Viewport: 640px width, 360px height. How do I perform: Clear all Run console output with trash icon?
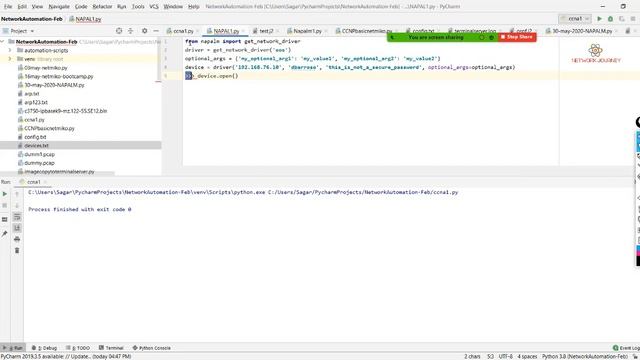[17, 250]
